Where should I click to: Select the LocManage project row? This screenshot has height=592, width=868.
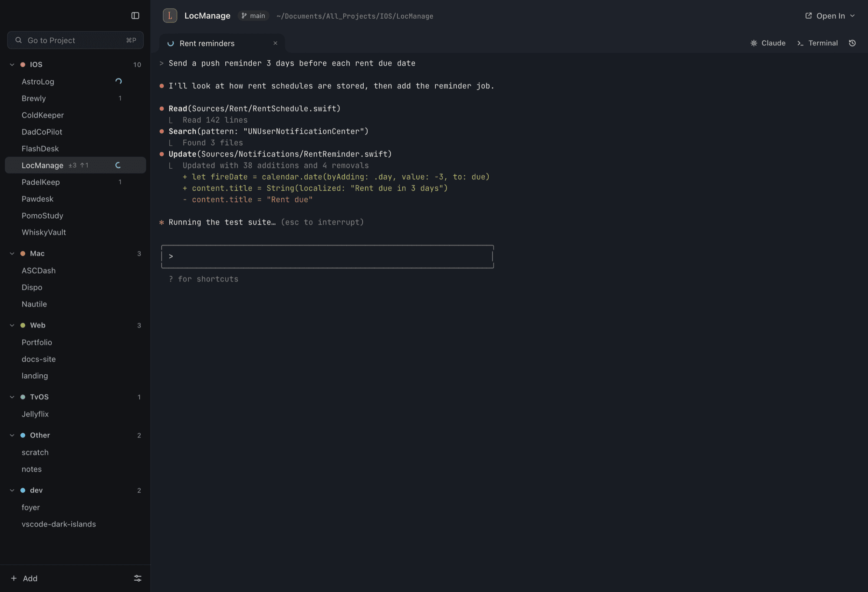coord(76,165)
